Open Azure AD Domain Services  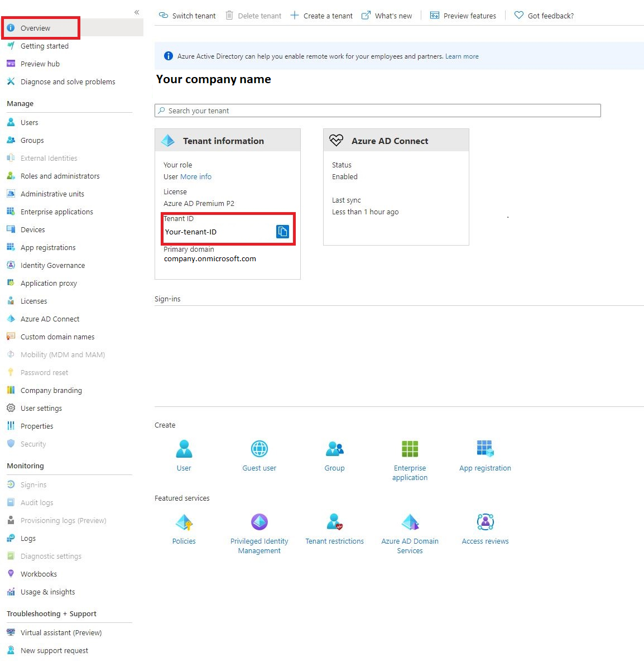(x=410, y=534)
